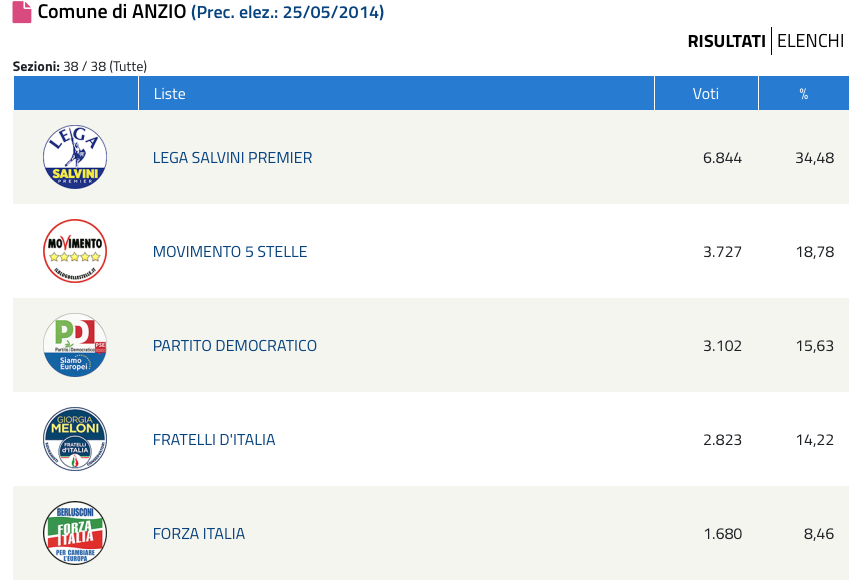Click the Fratelli d'Italia Meloni logo

point(75,439)
